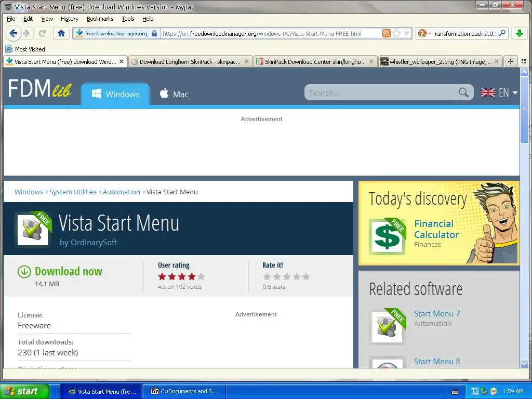Close the Vista Start Menu tab
532x399 pixels.
[122, 61]
